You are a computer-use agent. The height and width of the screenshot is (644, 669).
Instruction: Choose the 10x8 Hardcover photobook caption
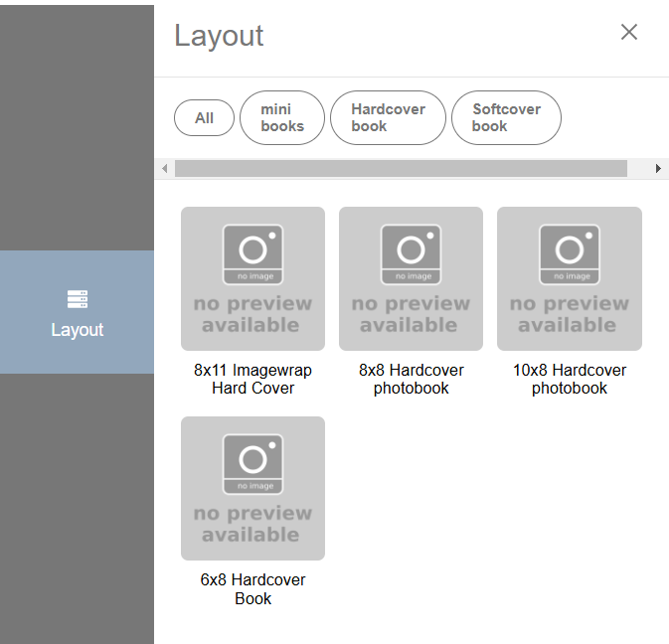click(x=569, y=379)
